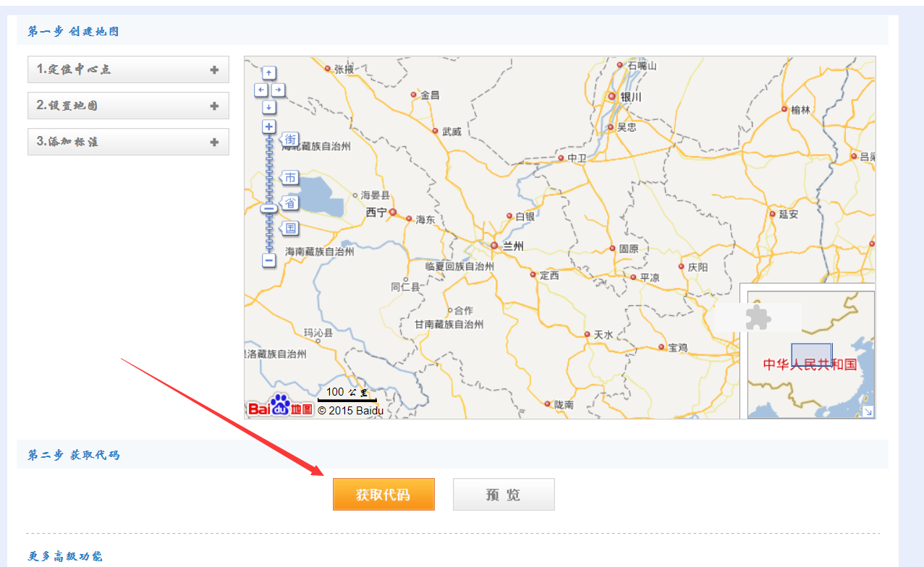Click the 同仁县 county label
The image size is (924, 567).
click(405, 287)
